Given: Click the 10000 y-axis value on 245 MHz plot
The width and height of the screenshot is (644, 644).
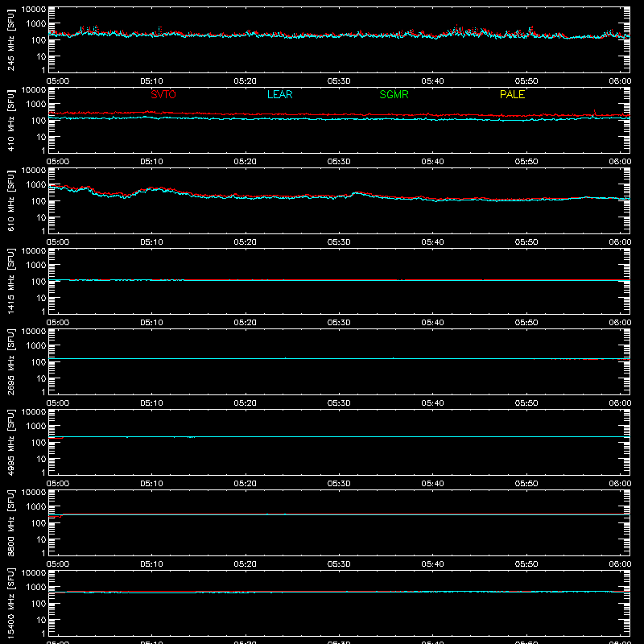Looking at the screenshot, I should coord(34,10).
